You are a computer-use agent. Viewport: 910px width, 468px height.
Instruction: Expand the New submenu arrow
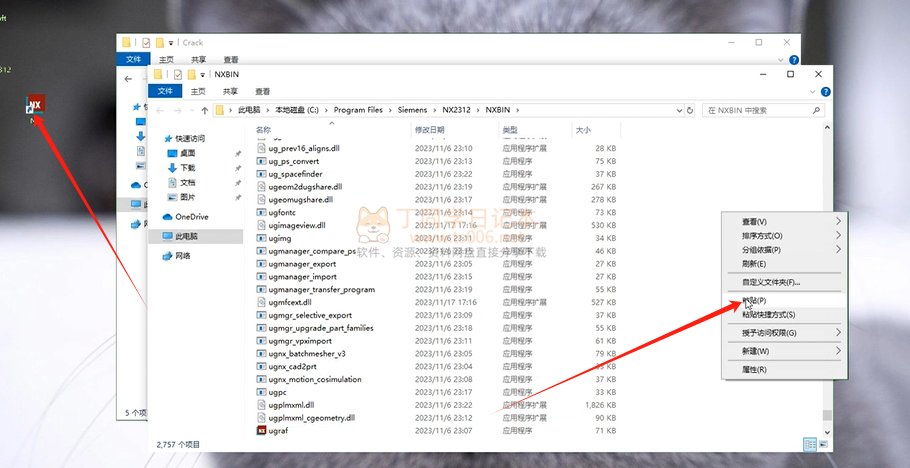pyautogui.click(x=838, y=351)
